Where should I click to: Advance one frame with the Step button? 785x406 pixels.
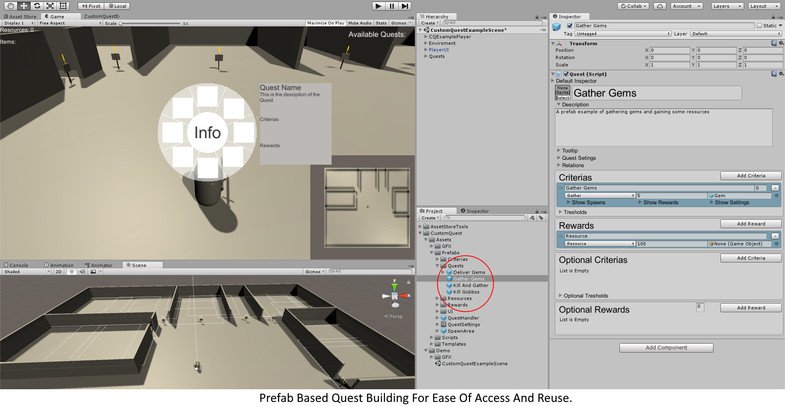[x=405, y=6]
